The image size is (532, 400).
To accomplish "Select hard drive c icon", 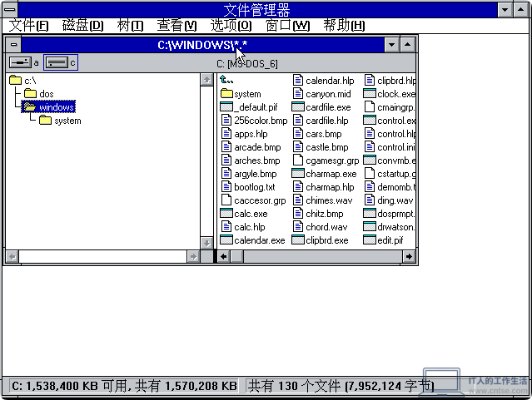I will [x=57, y=62].
